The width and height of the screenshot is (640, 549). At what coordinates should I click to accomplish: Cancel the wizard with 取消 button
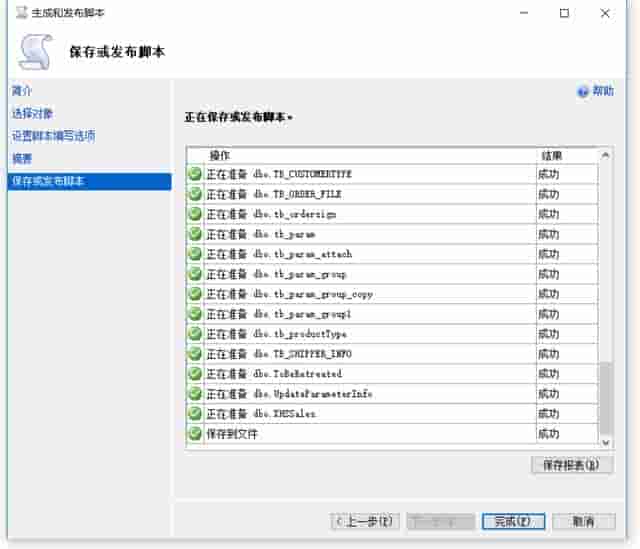click(584, 521)
